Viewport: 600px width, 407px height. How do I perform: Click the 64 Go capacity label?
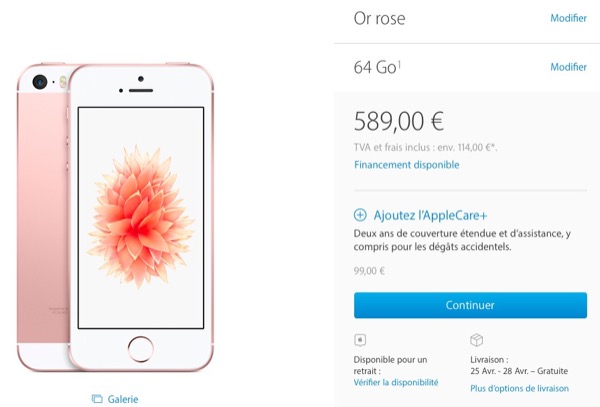(375, 67)
